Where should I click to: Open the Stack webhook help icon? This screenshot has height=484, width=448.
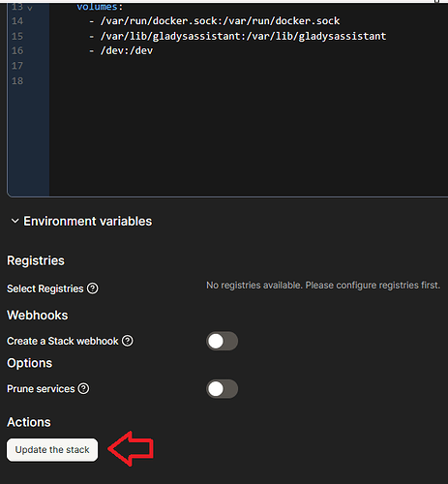(x=128, y=341)
